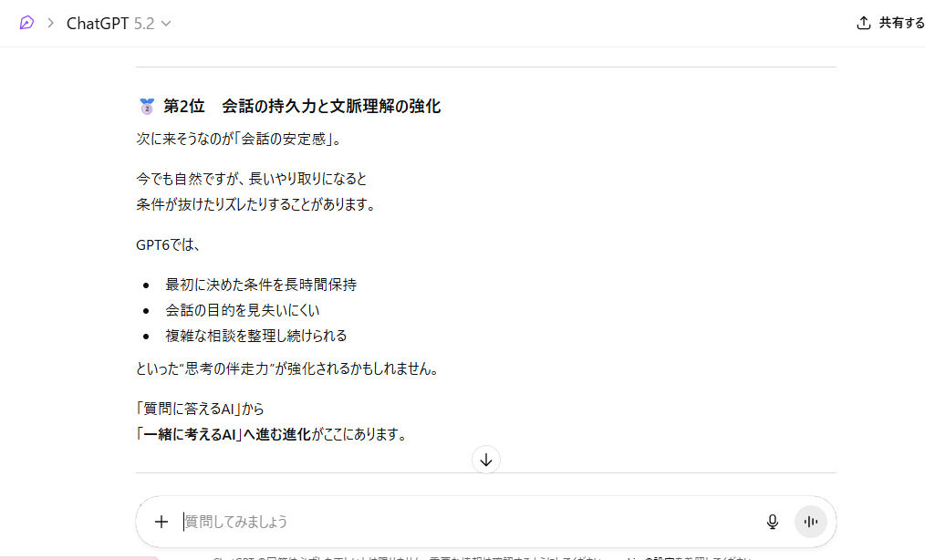The width and height of the screenshot is (925, 560).
Task: Click the paragraph starting with GPT6では
Action: point(168,245)
